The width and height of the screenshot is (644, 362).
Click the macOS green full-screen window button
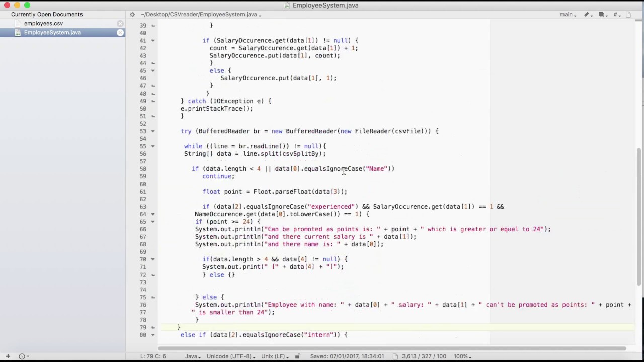(x=27, y=5)
